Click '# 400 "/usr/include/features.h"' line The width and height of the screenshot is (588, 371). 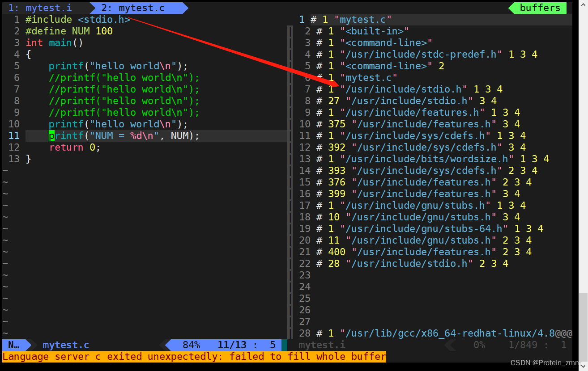point(424,252)
